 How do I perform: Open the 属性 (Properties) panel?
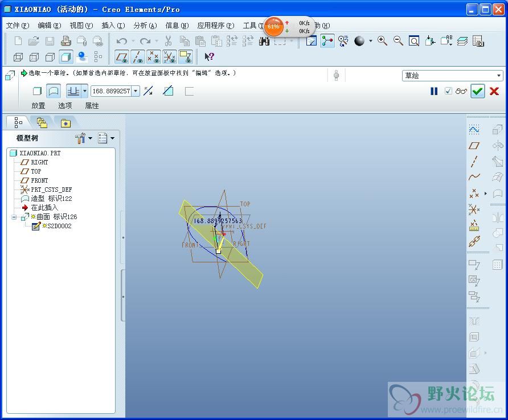coord(92,105)
